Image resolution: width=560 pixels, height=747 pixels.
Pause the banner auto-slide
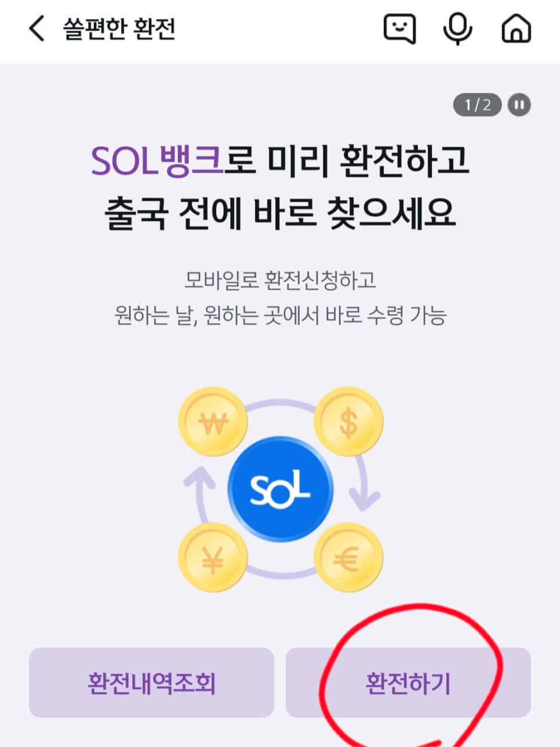519,105
